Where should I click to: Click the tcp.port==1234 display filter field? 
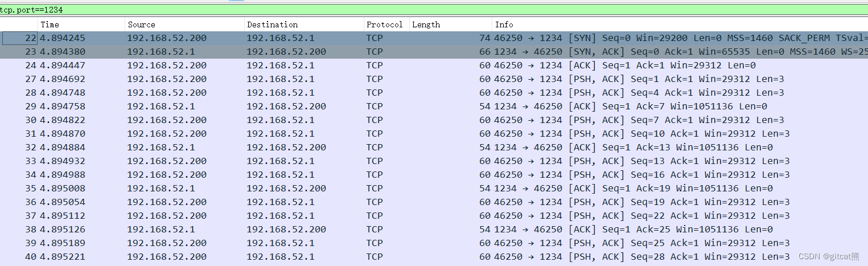(x=434, y=10)
